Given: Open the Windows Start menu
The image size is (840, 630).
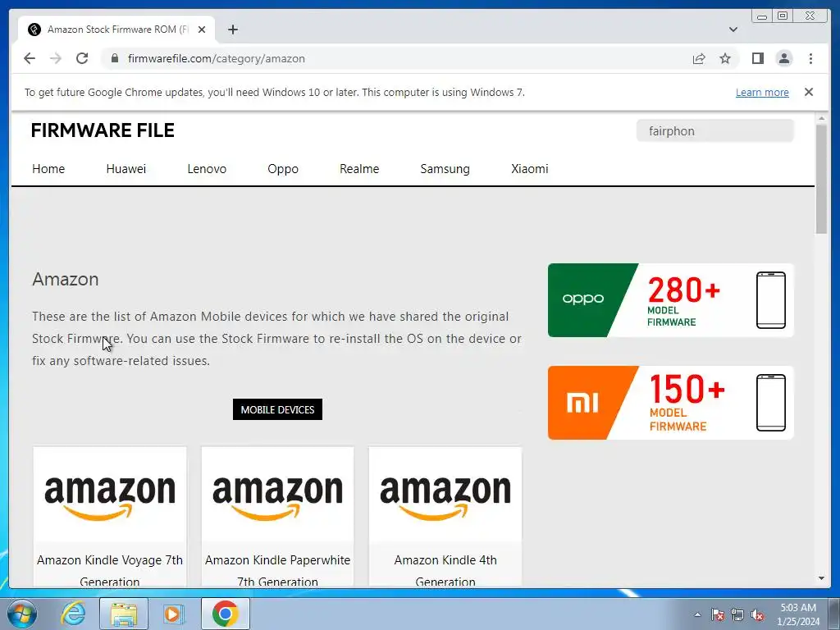Looking at the screenshot, I should click(22, 614).
